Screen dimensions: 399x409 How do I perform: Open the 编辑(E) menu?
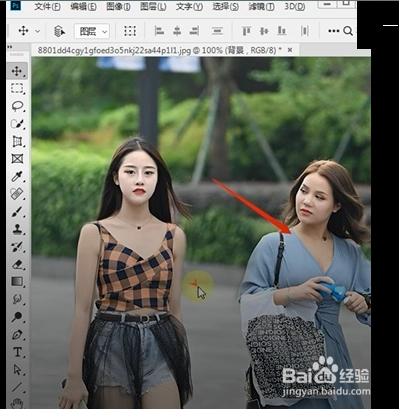click(83, 7)
